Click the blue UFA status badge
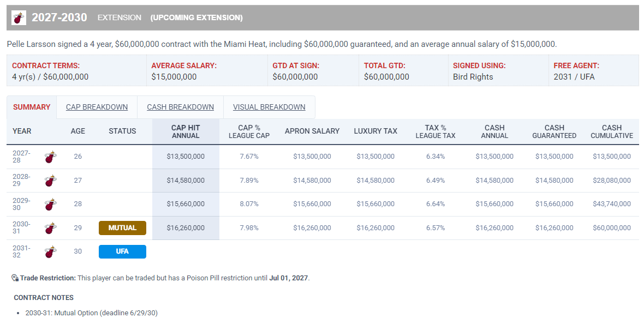 pos(122,251)
